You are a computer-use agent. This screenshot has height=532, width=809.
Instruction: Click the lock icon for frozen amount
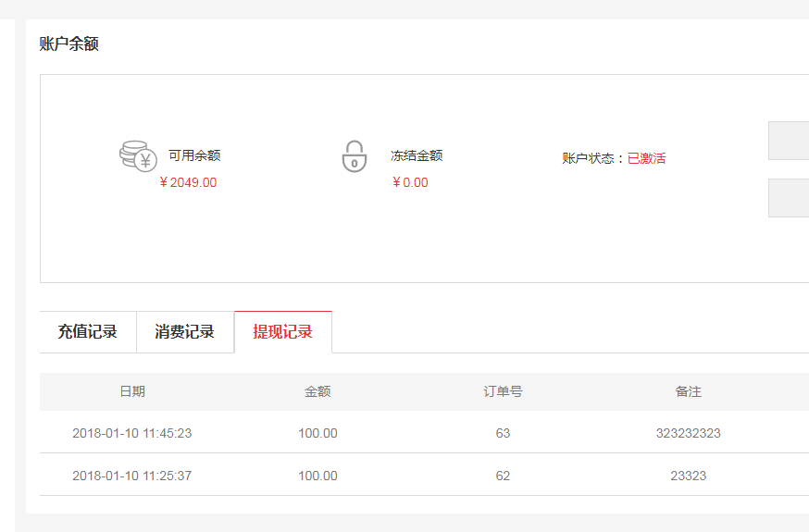[x=354, y=156]
